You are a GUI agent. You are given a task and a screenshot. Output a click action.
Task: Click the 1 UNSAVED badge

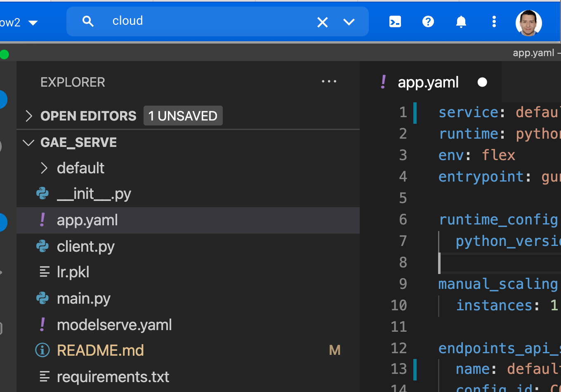point(183,116)
